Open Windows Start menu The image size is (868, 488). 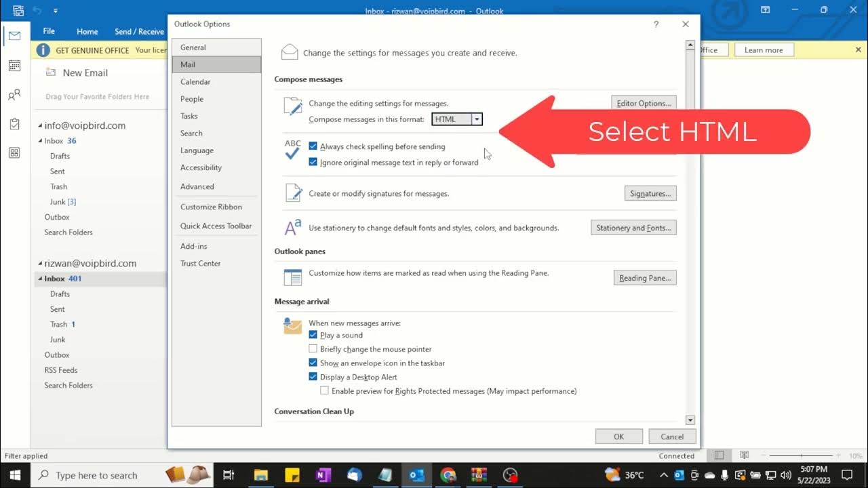click(15, 475)
